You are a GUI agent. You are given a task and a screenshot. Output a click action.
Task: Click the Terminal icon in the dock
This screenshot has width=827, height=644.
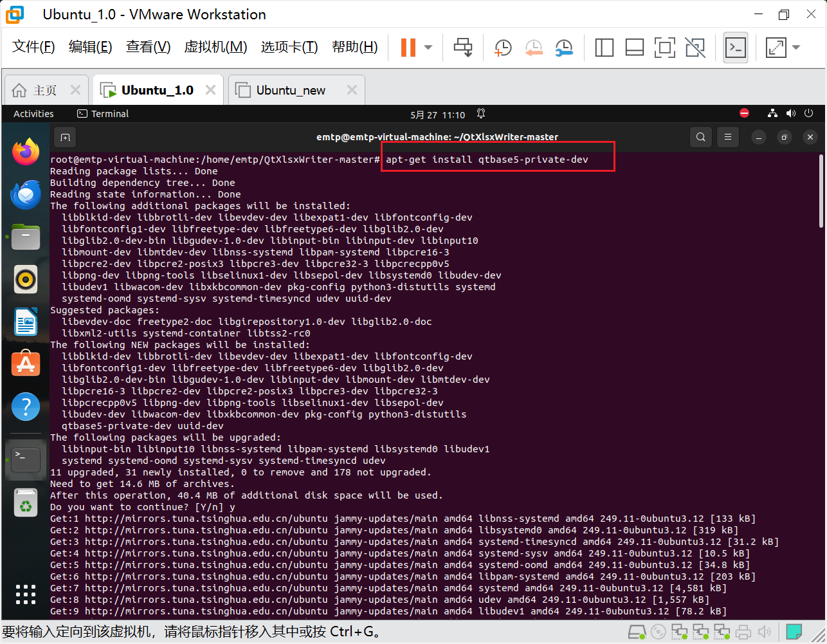26,459
